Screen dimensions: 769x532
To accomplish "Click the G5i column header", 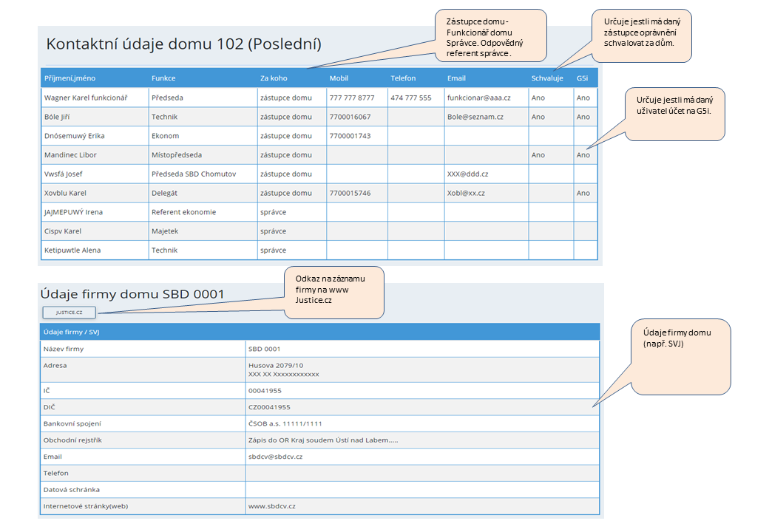I will coord(582,78).
